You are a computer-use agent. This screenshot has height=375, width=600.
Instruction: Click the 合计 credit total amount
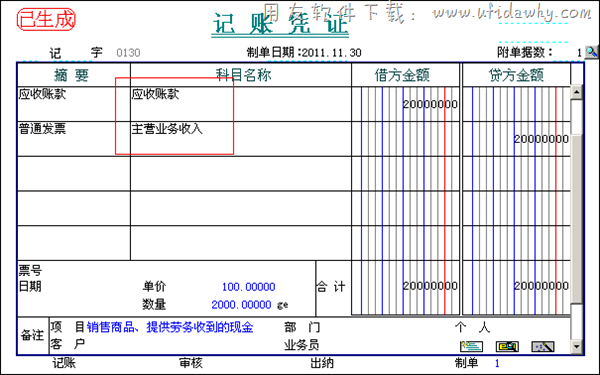pyautogui.click(x=541, y=286)
